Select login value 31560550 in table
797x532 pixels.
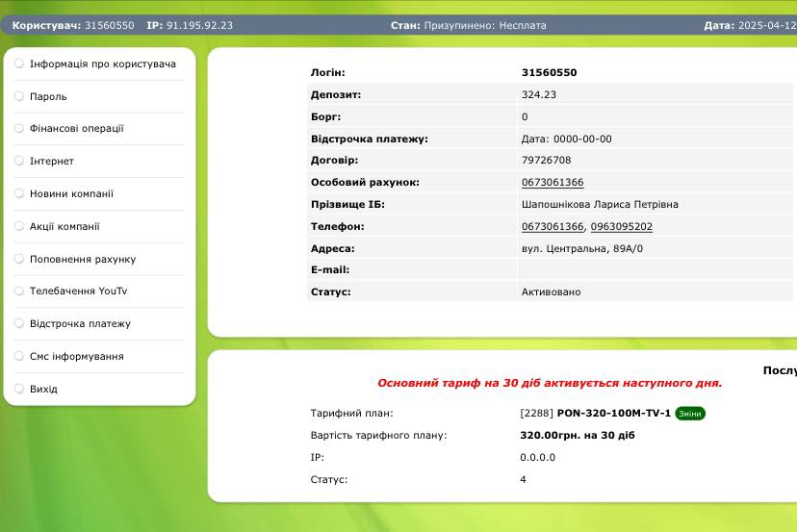[x=549, y=73]
